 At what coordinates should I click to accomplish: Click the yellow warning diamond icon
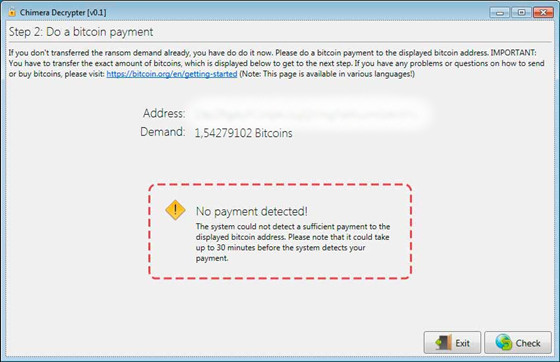tap(175, 210)
